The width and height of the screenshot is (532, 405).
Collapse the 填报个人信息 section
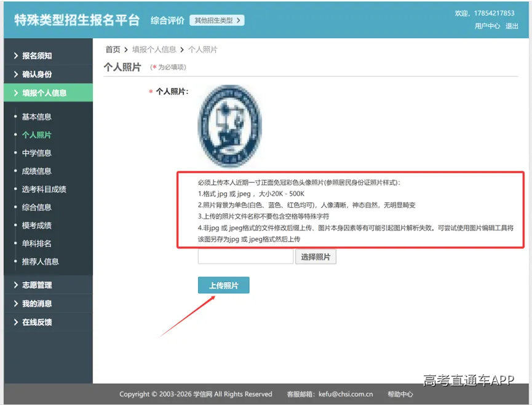pos(48,93)
